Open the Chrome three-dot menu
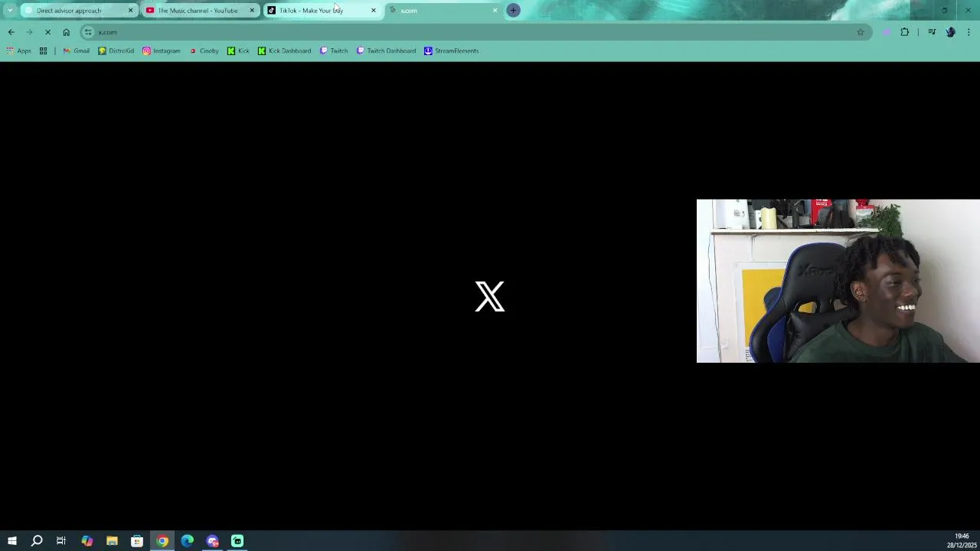 (969, 32)
